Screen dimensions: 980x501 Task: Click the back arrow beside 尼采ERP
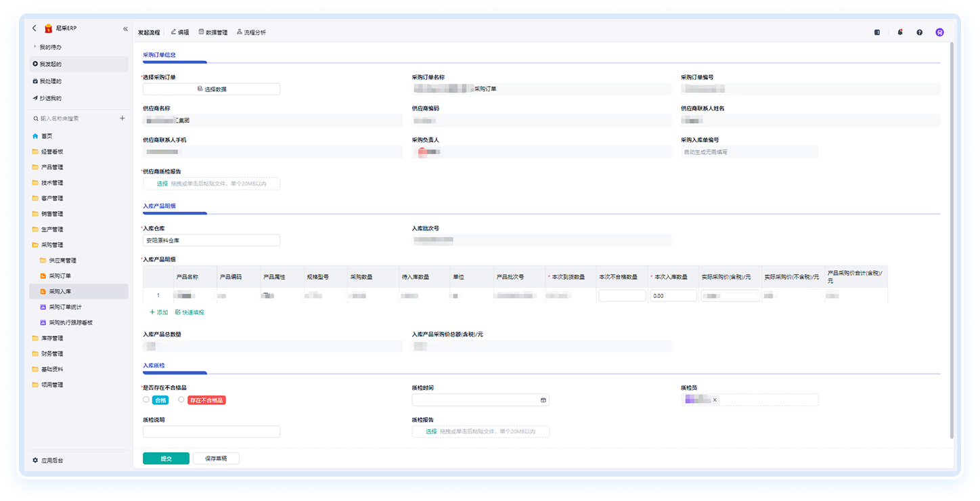point(35,28)
